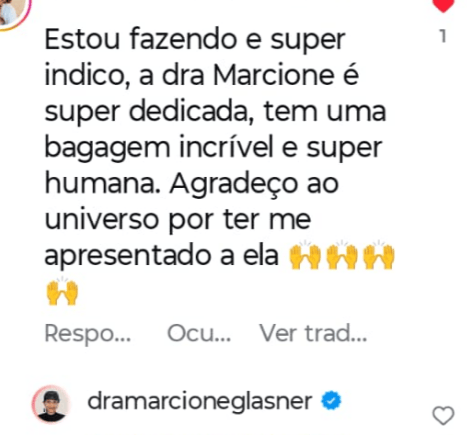Click the word 'Marcione' in the comment
The image size is (467, 435).
273,75
